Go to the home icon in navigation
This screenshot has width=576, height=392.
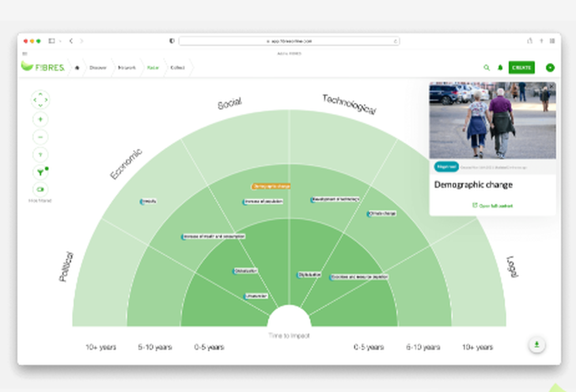[77, 67]
